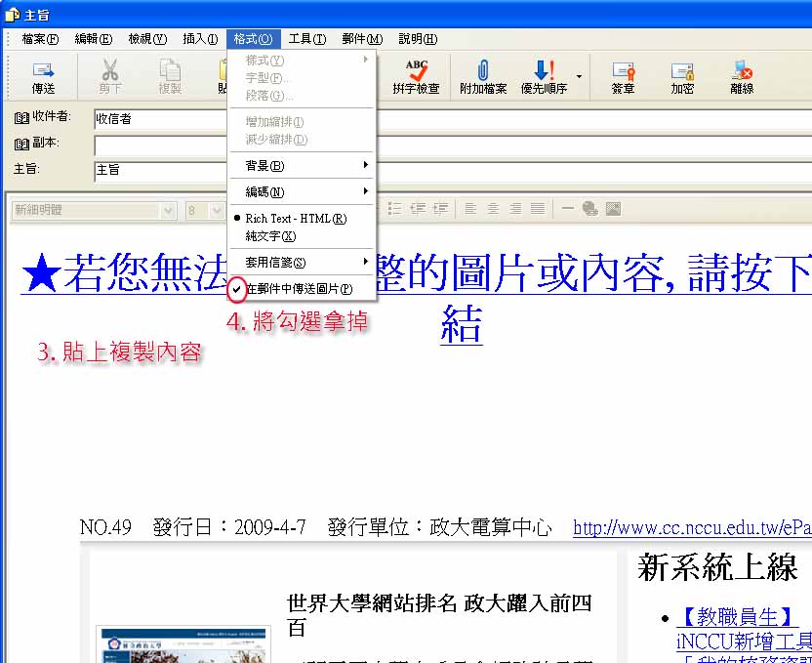Click the window icon in the title bar
This screenshot has height=663, width=812.
[x=12, y=15]
